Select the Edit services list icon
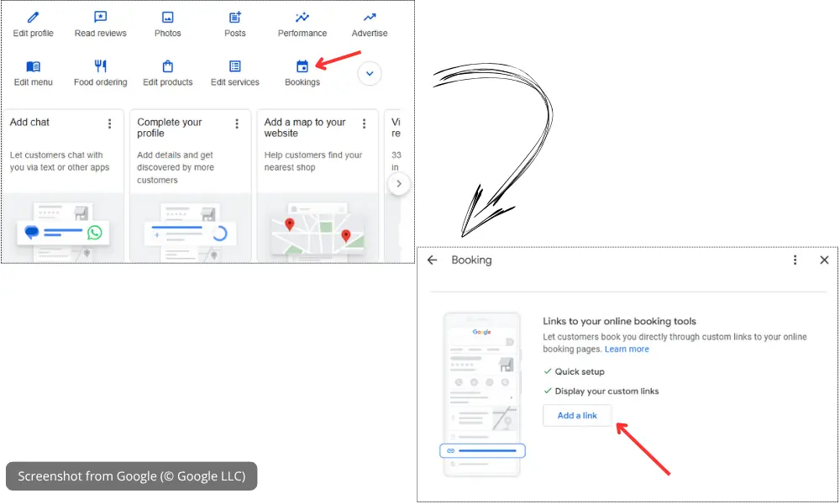Screen dimensions: 840x504 coord(234,65)
